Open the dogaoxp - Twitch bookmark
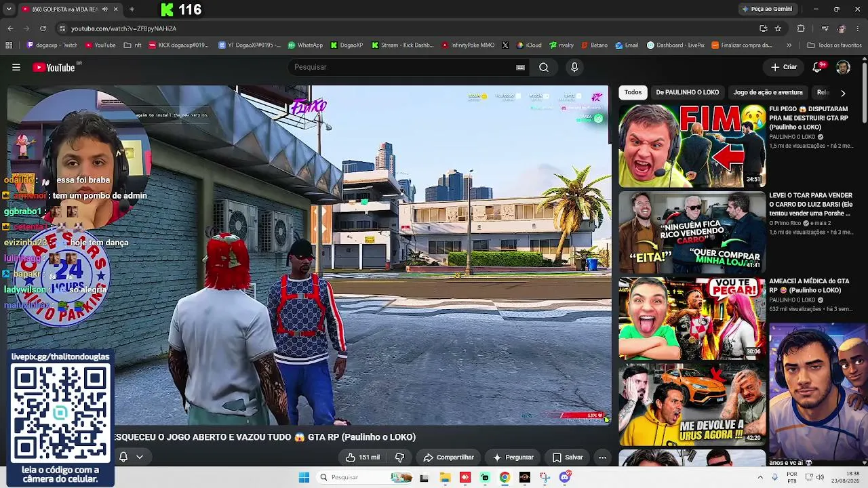868x488 pixels. coord(52,45)
